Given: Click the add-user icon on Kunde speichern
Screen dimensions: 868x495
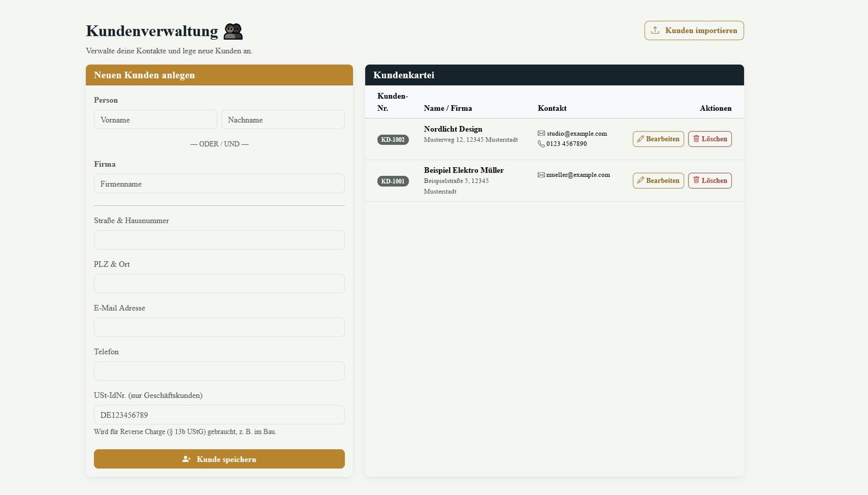Looking at the screenshot, I should click(187, 459).
